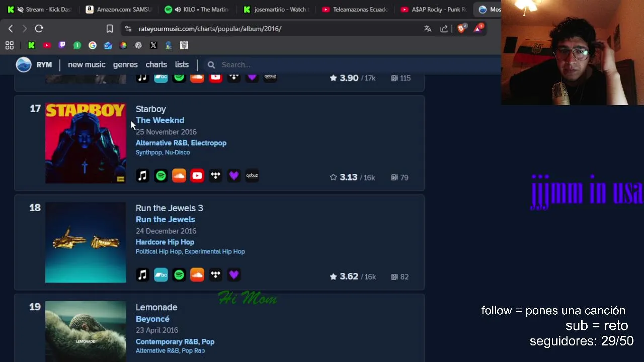This screenshot has height=362, width=644.
Task: Click the Run the Jewels 3 cover
Action: point(86,242)
